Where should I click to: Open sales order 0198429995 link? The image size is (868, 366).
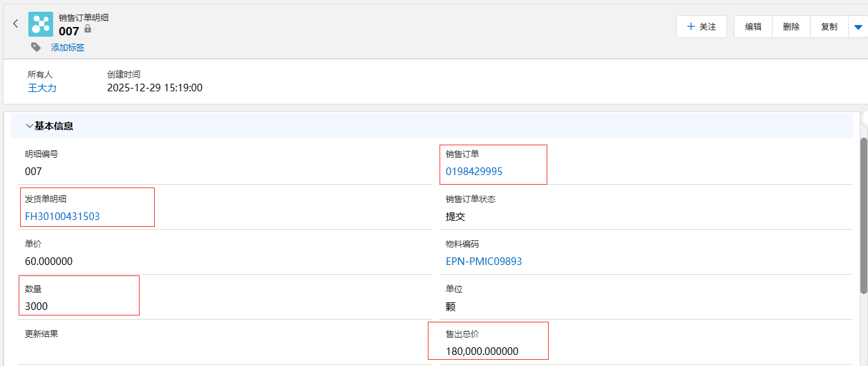[474, 172]
